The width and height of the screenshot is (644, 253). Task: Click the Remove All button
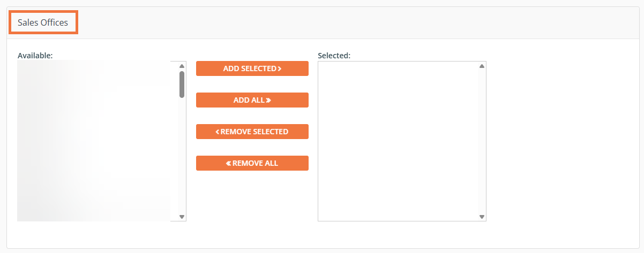(x=252, y=163)
